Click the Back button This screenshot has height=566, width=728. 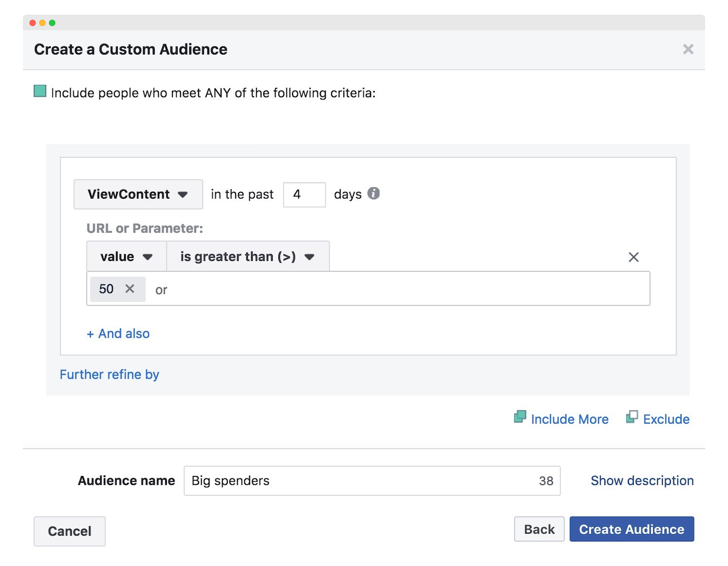(539, 529)
